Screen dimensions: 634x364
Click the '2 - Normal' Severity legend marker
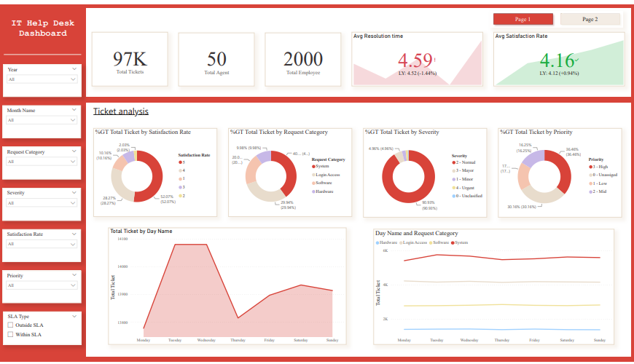[453, 162]
